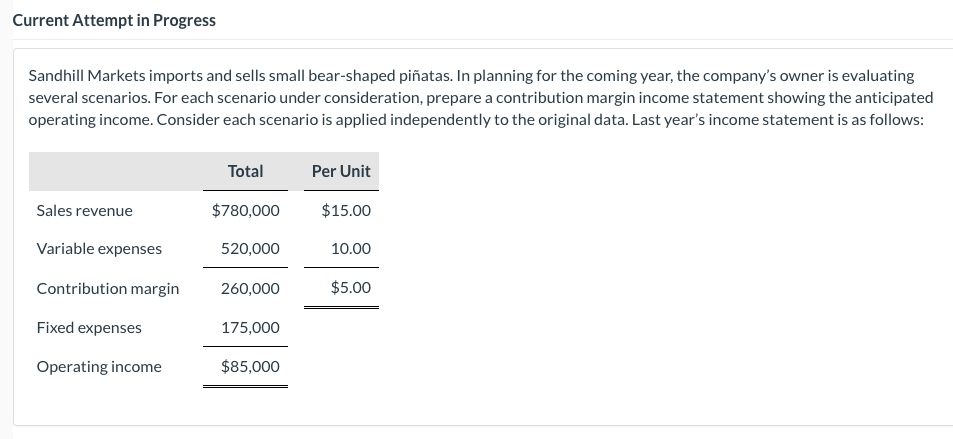953x439 pixels.
Task: Click the Sandhill Markets problem description paragraph
Action: [x=481, y=98]
